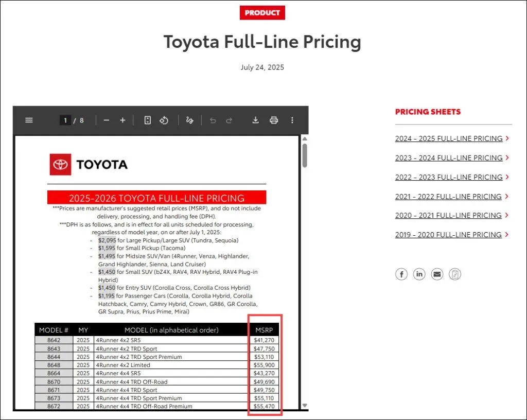Rotate the PDF counterclockwise
Image resolution: width=527 pixels, height=420 pixels.
pyautogui.click(x=164, y=120)
